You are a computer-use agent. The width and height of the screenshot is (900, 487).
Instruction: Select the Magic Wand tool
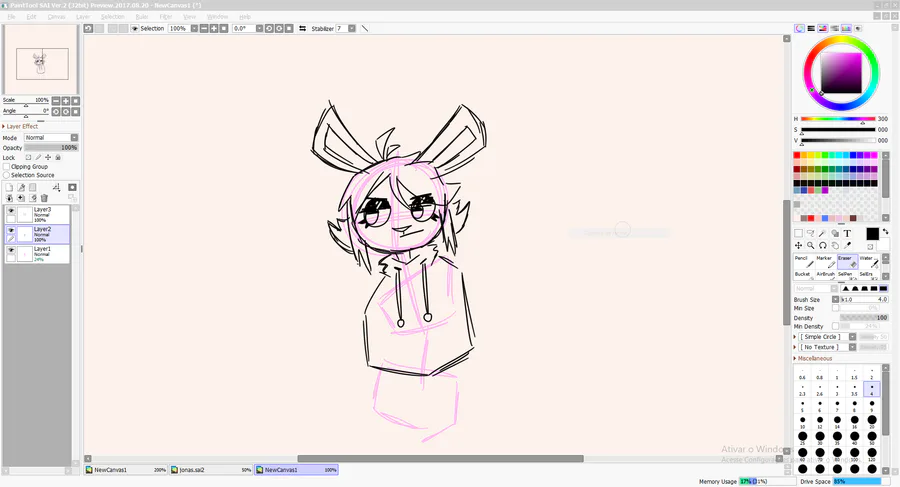(x=823, y=233)
